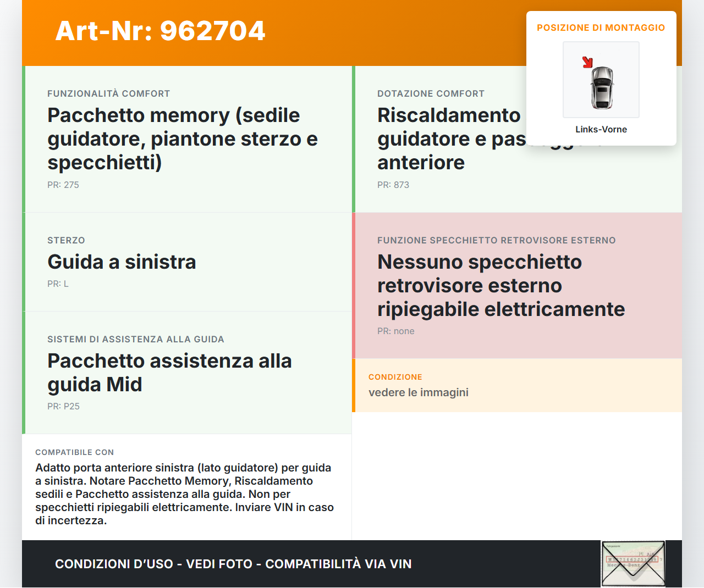This screenshot has width=704, height=588.
Task: Click 'Pacchetto assistenza alla guida Mid' heading
Action: tap(169, 373)
